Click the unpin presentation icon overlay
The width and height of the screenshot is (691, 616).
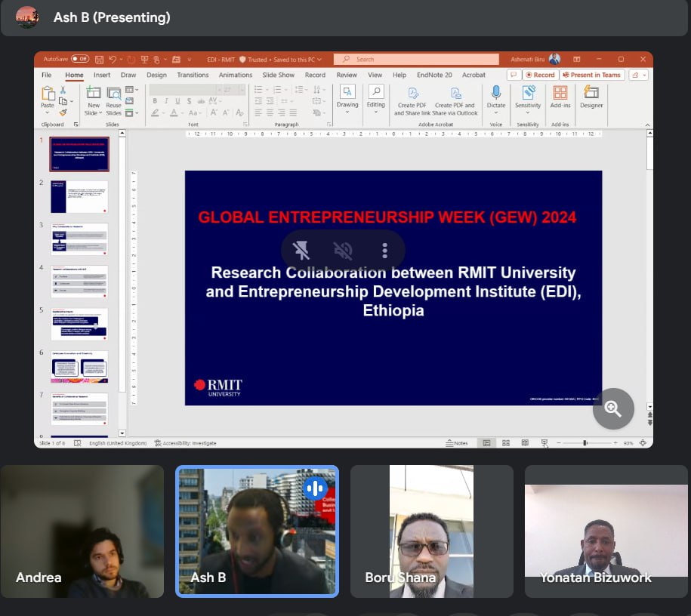[301, 251]
